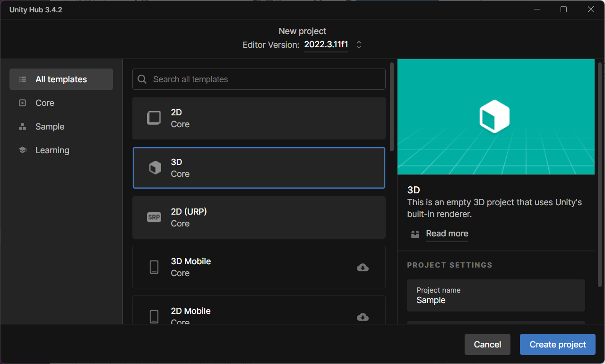
Task: Cancel the new project creation
Action: pyautogui.click(x=487, y=344)
